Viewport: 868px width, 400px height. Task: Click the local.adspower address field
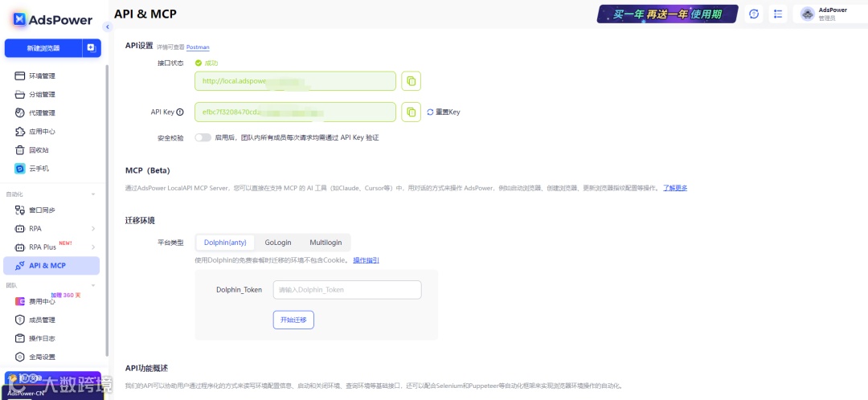tap(295, 81)
